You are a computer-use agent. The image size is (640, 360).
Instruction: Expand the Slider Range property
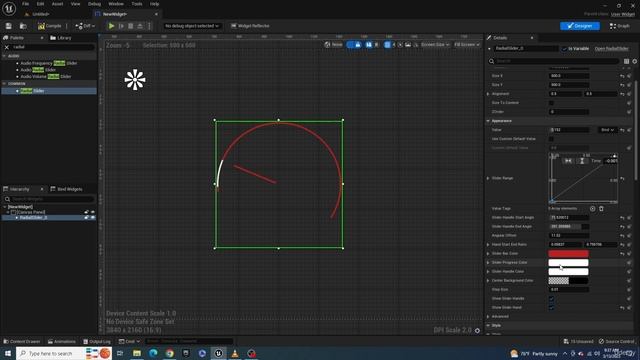click(488, 178)
